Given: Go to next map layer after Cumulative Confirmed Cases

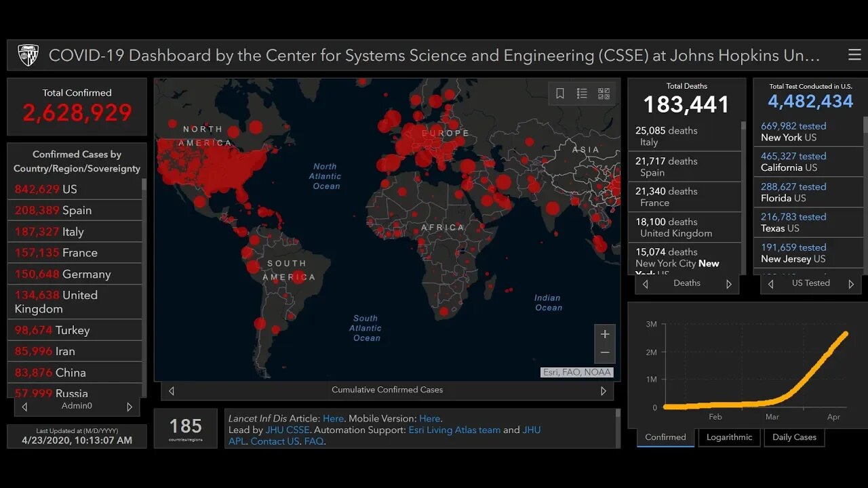Looking at the screenshot, I should [x=603, y=390].
